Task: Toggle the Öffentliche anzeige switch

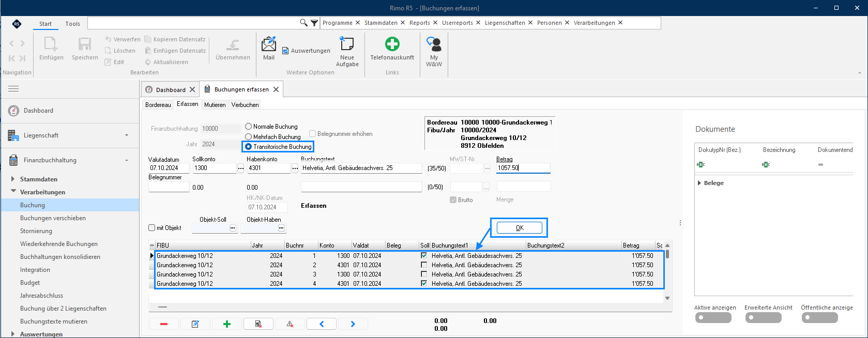Action: coord(820,318)
